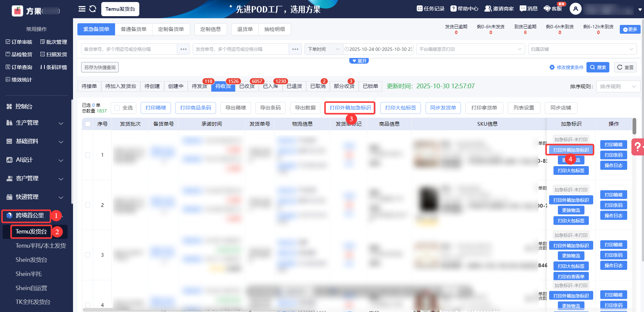Click the date range picker field
The width and height of the screenshot is (644, 312).
378,49
